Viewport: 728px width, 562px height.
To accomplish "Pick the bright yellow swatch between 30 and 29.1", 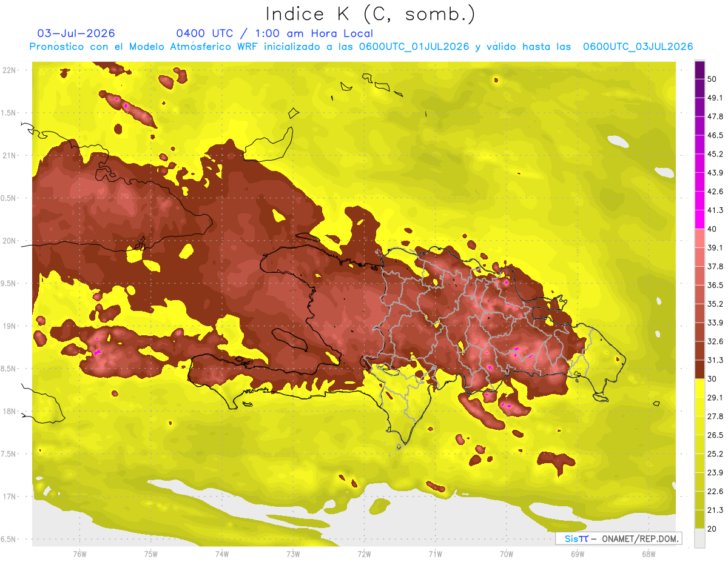I will [x=699, y=388].
